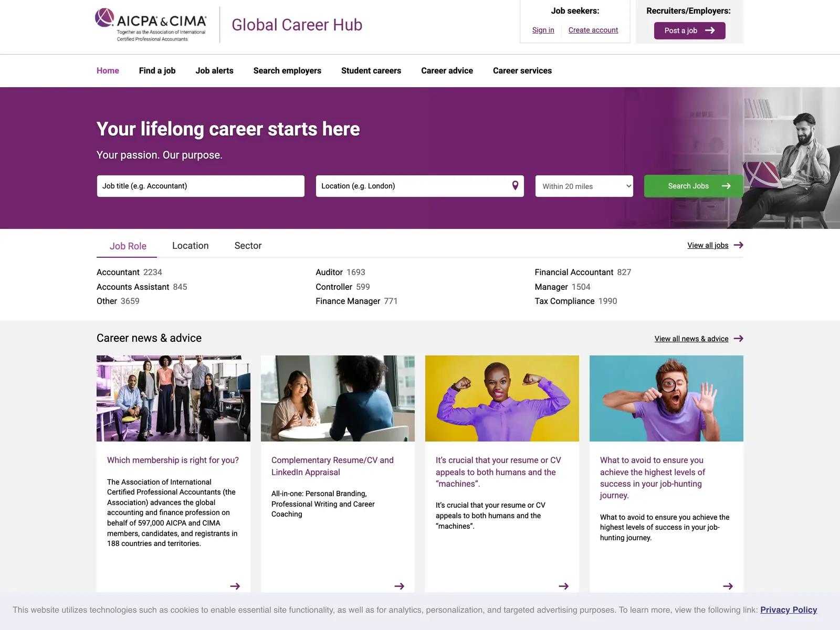Screen dimensions: 840x630
Task: Open Accountant jobs role link
Action: click(118, 272)
